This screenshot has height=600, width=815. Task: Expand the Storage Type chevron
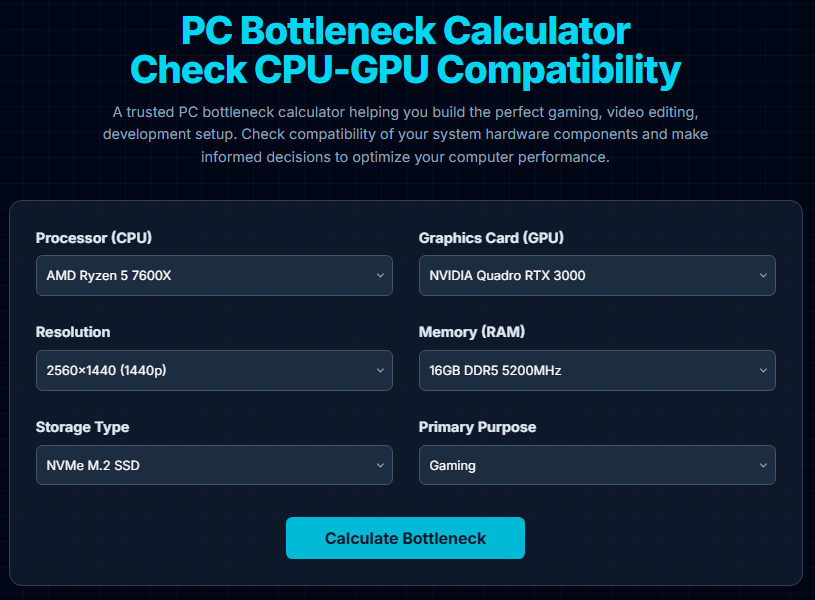pyautogui.click(x=380, y=465)
